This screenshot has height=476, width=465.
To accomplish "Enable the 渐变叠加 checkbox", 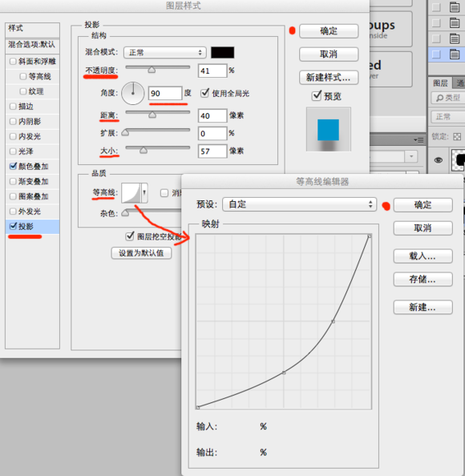I will point(13,181).
